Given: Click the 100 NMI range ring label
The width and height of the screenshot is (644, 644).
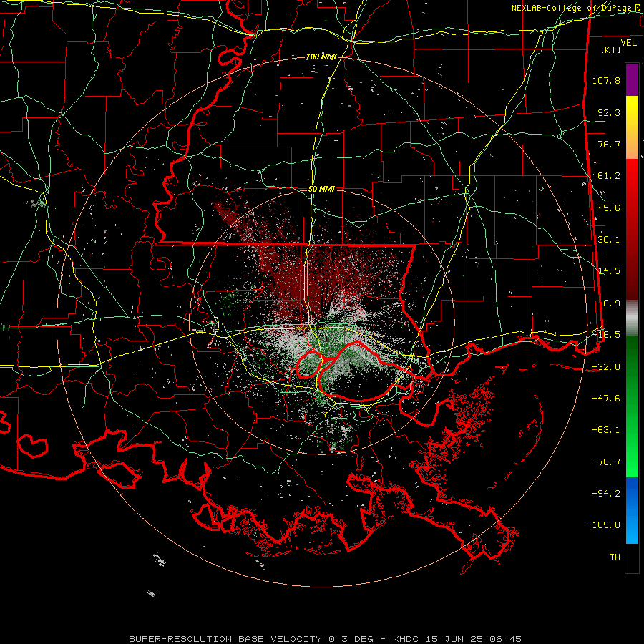Looking at the screenshot, I should (x=321, y=57).
